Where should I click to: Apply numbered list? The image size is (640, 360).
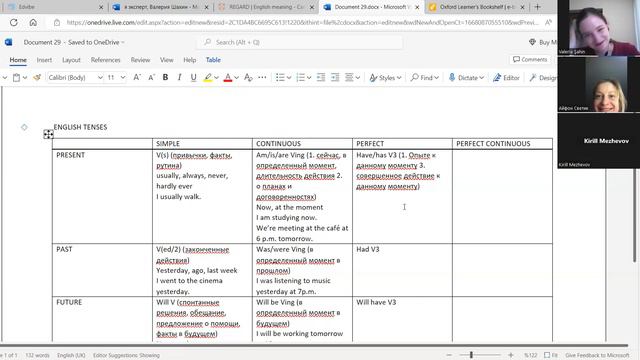pos(300,78)
